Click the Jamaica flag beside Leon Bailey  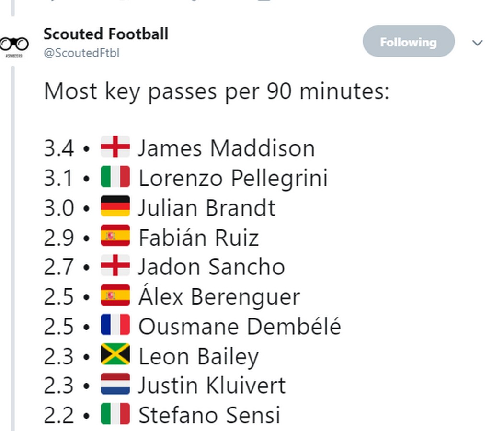click(115, 355)
